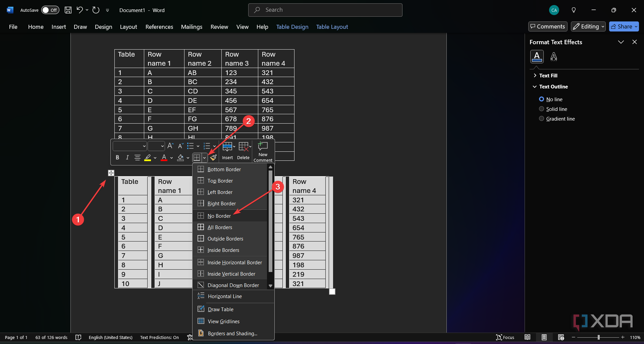Open the font name combo box
The width and height of the screenshot is (644, 344).
click(130, 146)
